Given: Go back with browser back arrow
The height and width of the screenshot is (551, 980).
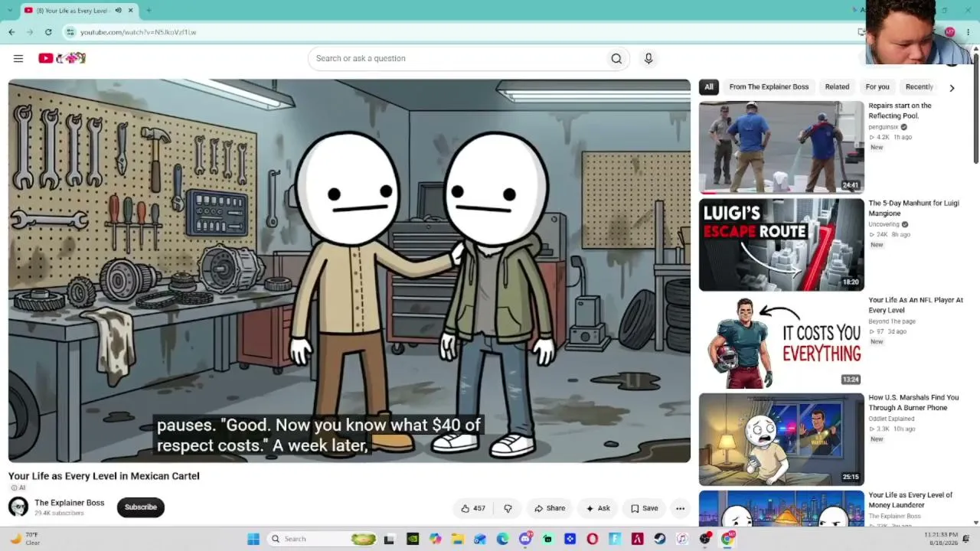Looking at the screenshot, I should pyautogui.click(x=11, y=32).
